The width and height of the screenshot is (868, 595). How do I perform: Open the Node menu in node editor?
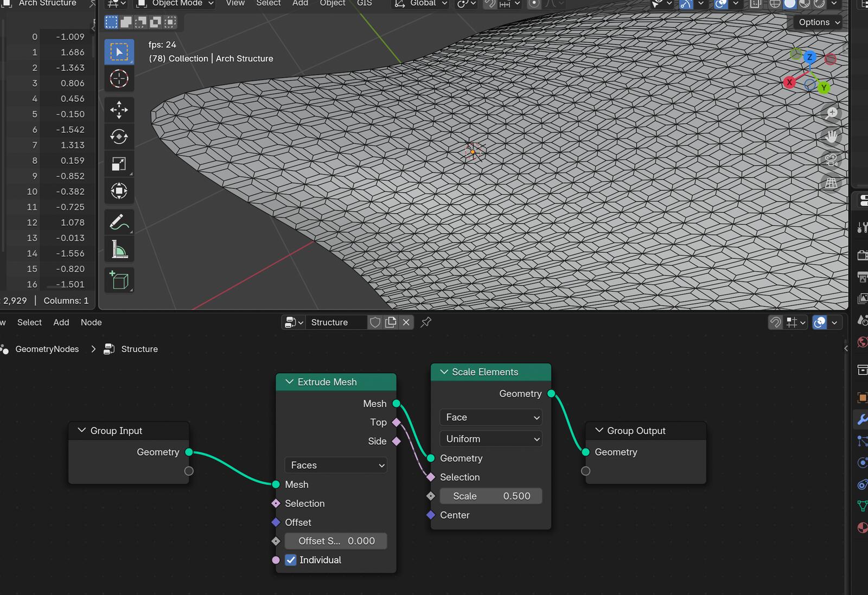click(91, 322)
